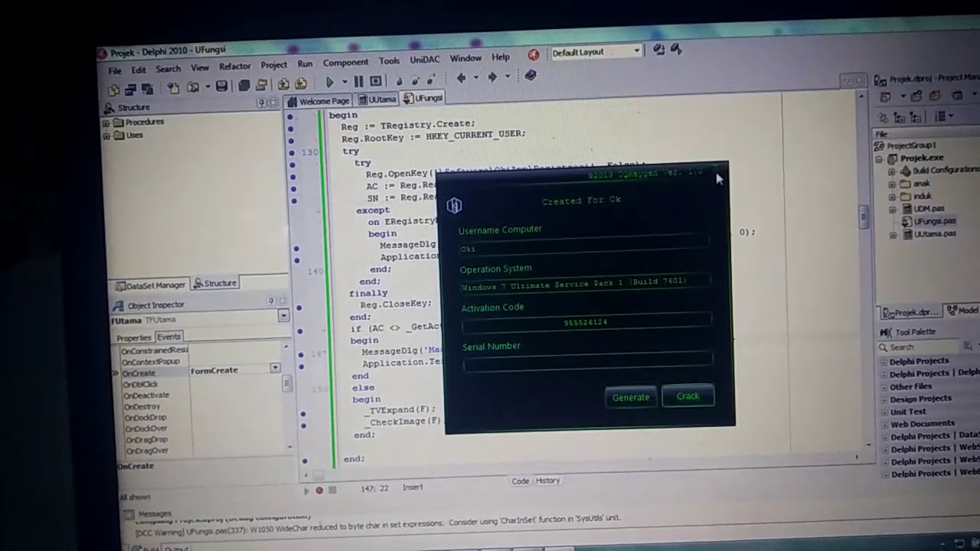This screenshot has height=551, width=980.
Task: Expand the Procedures node in Structure
Action: coord(106,122)
